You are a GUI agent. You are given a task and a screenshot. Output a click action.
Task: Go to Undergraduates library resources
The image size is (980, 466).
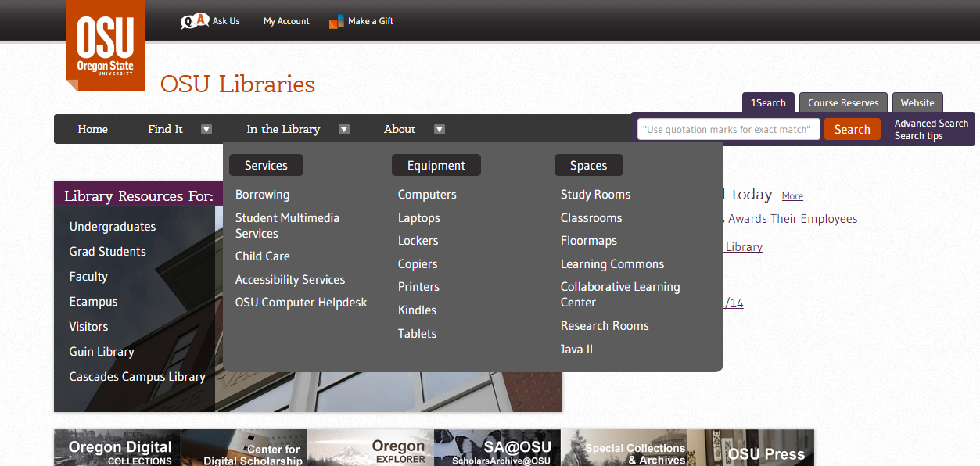point(113,227)
